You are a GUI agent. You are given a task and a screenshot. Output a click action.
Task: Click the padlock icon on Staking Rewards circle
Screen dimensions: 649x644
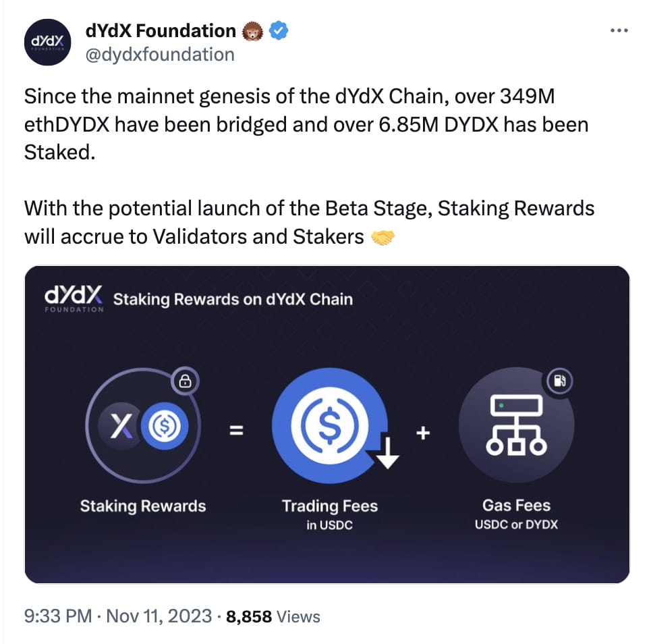[186, 380]
